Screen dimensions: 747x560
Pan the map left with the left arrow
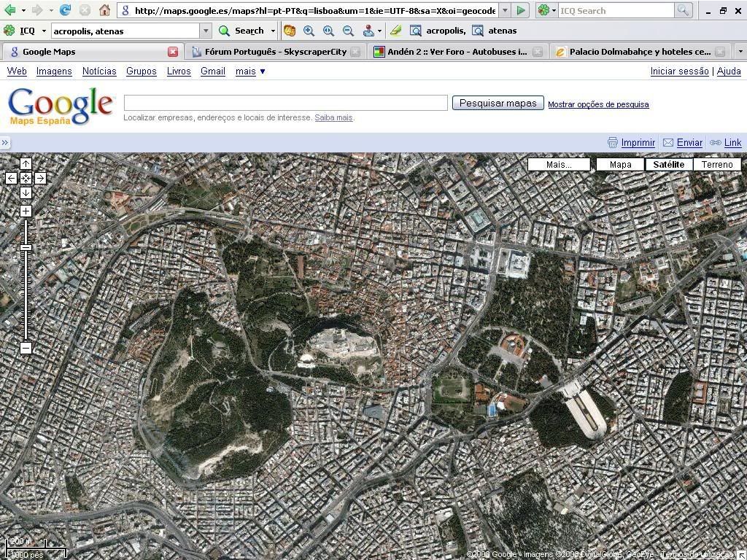[12, 178]
